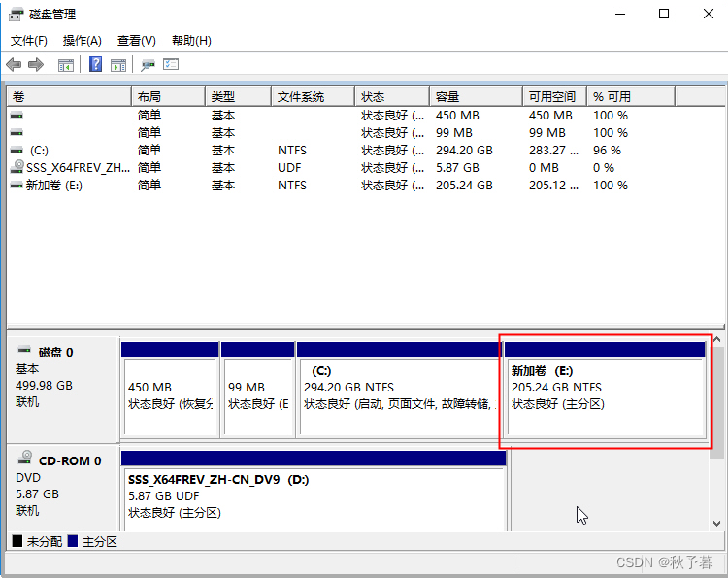
Task: Click the Forward arrow toolbar icon
Action: click(36, 64)
